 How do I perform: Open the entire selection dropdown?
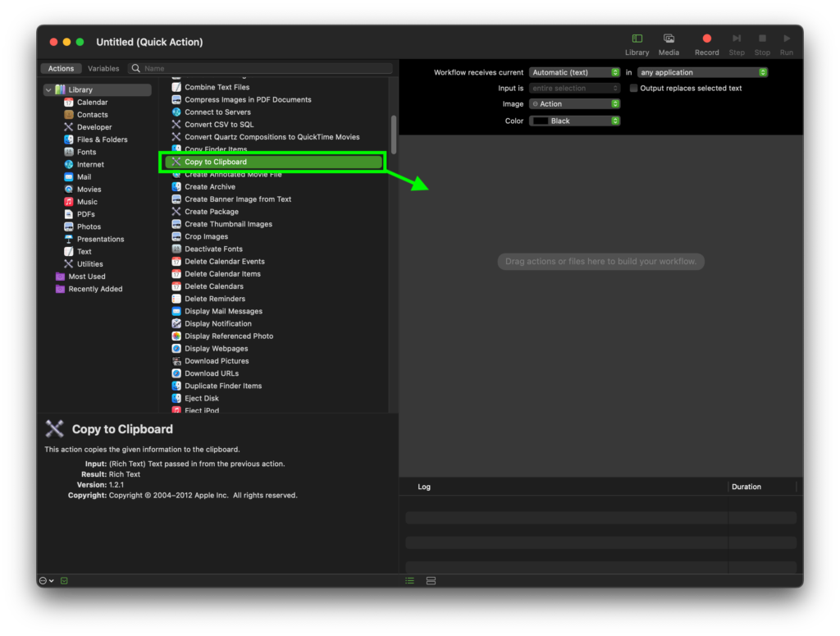click(x=574, y=89)
